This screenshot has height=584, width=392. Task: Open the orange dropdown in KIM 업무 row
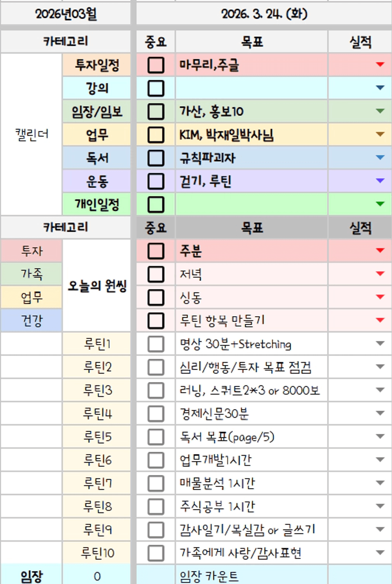tap(380, 134)
